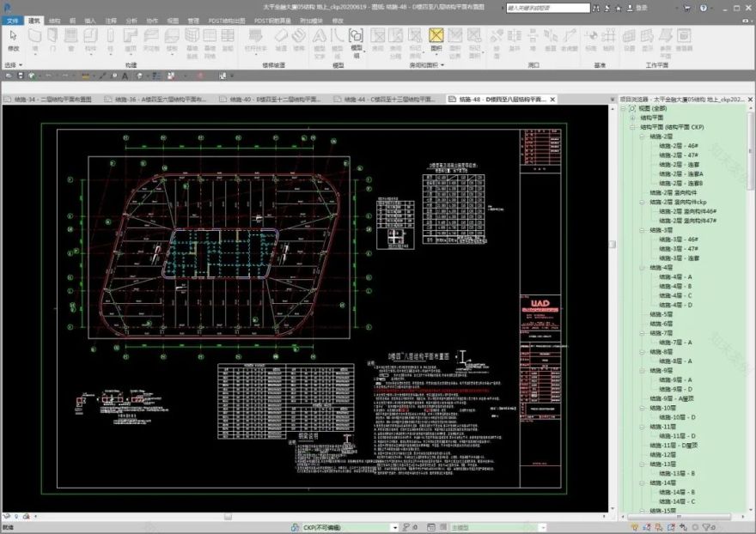Image resolution: width=756 pixels, height=534 pixels.
Task: Collapse the 结构平面 (CKP) tree node
Action: [x=631, y=129]
